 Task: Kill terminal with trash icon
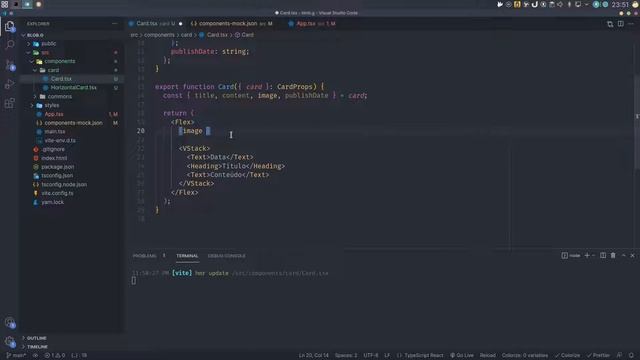click(613, 256)
